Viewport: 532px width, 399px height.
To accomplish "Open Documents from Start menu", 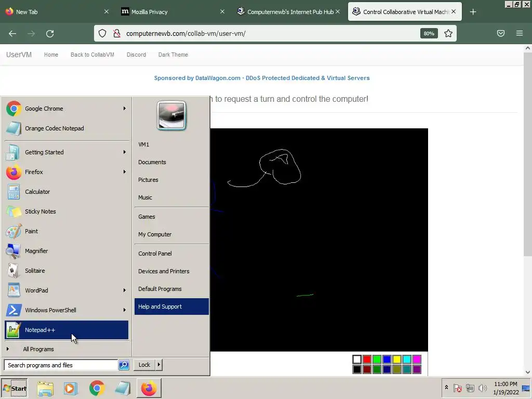I will click(171, 162).
